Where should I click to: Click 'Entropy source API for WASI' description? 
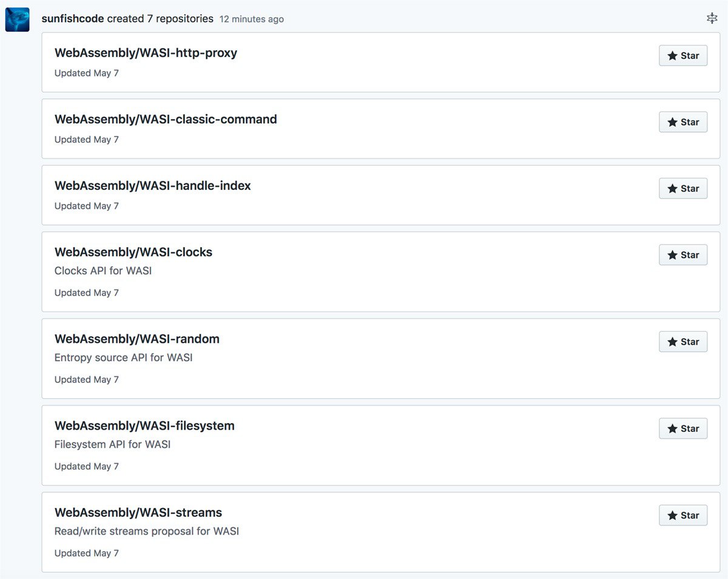coord(124,357)
